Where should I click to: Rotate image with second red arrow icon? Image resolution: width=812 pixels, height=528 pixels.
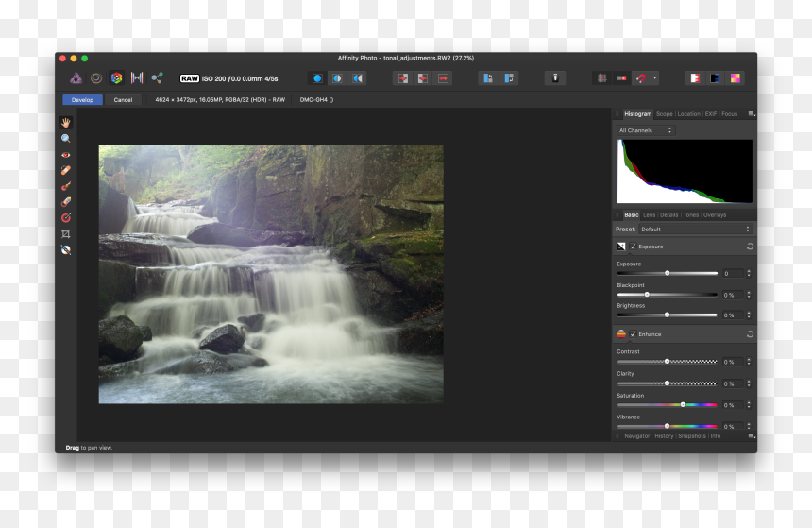[x=423, y=78]
